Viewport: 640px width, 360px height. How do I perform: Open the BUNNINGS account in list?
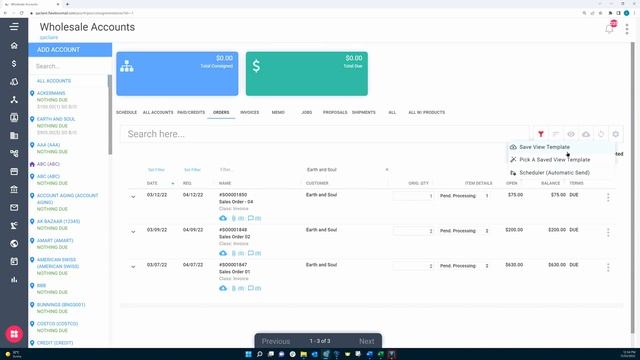coord(61,304)
